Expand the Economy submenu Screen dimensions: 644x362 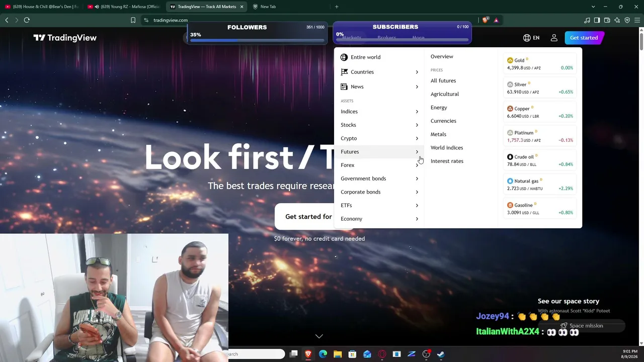coord(379,219)
